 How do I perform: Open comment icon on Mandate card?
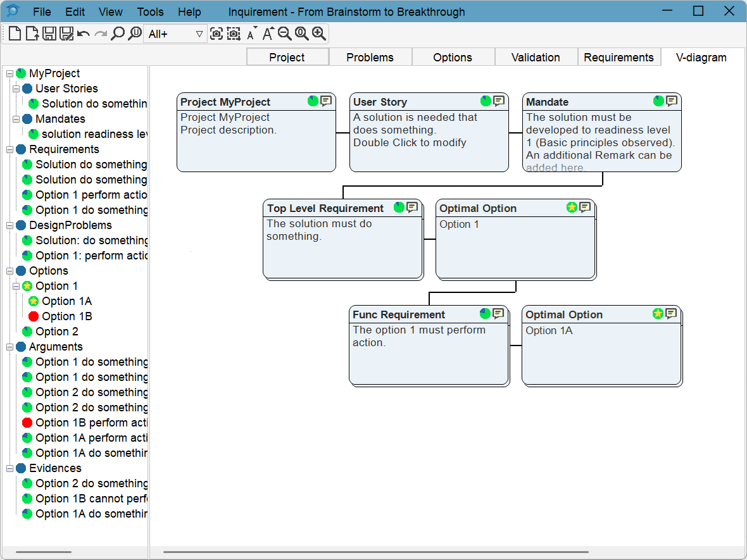(x=672, y=101)
